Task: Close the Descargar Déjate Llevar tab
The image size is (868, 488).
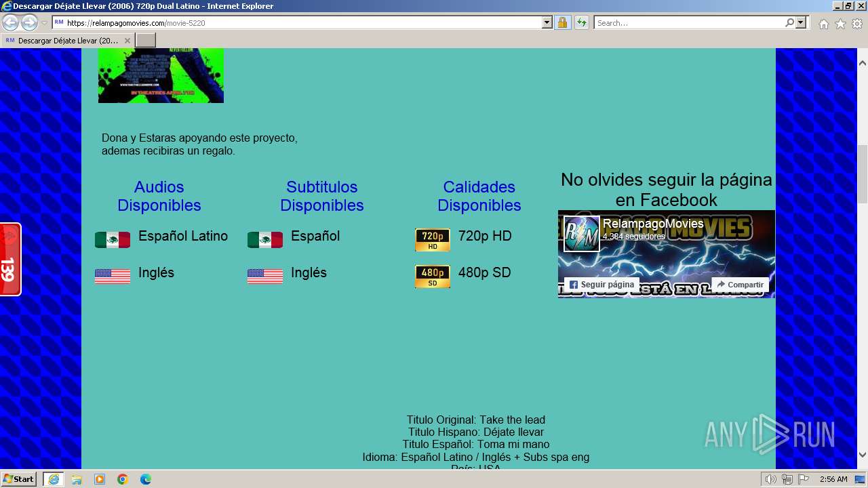Action: [127, 41]
